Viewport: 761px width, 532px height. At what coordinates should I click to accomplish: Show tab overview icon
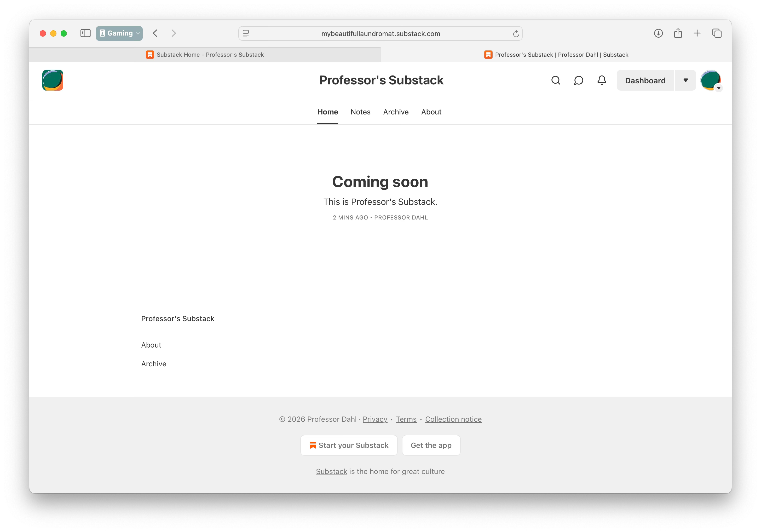coord(717,33)
